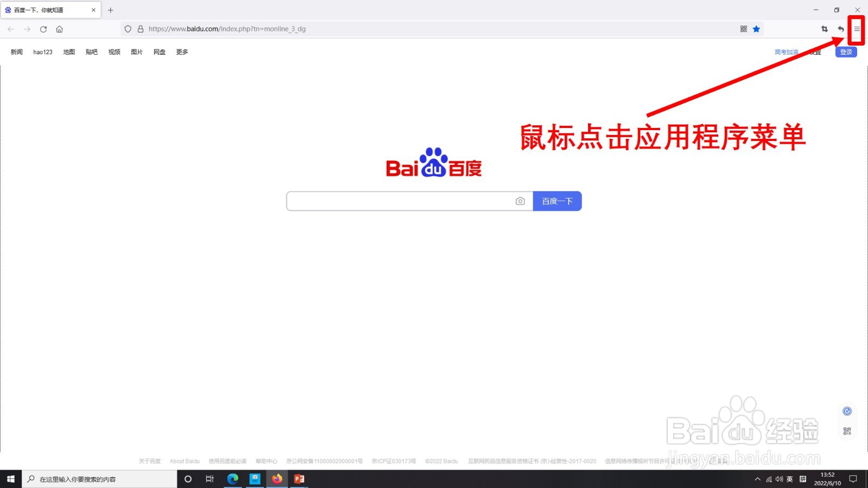Click the Home button in toolbar
This screenshot has width=868, height=488.
pos(60,29)
